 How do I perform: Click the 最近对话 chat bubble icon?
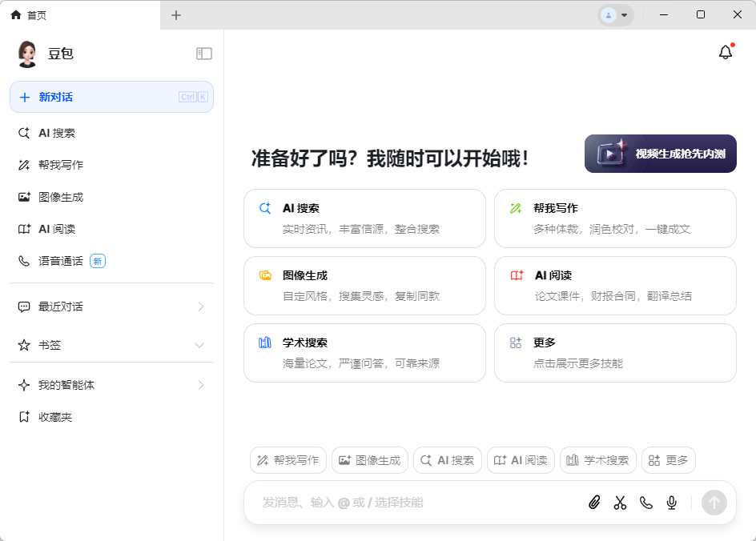[x=24, y=307]
